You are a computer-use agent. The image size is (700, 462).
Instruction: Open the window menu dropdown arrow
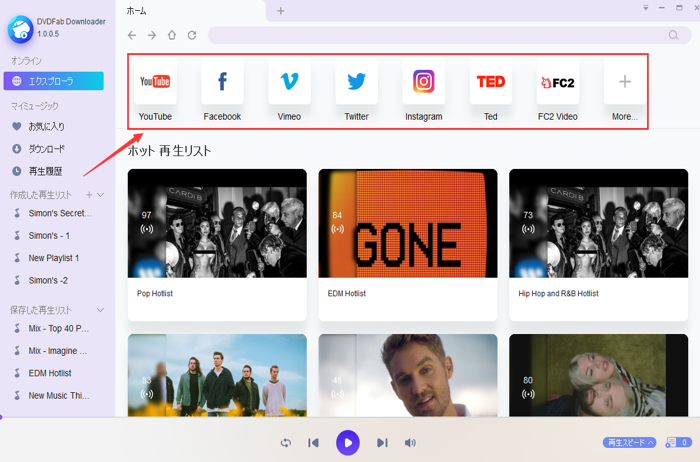tap(646, 8)
